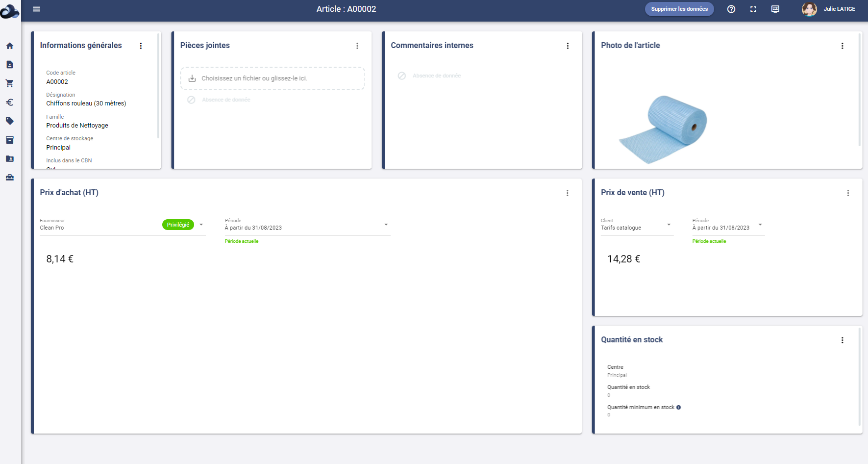The image size is (868, 464).
Task: Open the contacts folder sidebar icon
Action: coord(9,158)
